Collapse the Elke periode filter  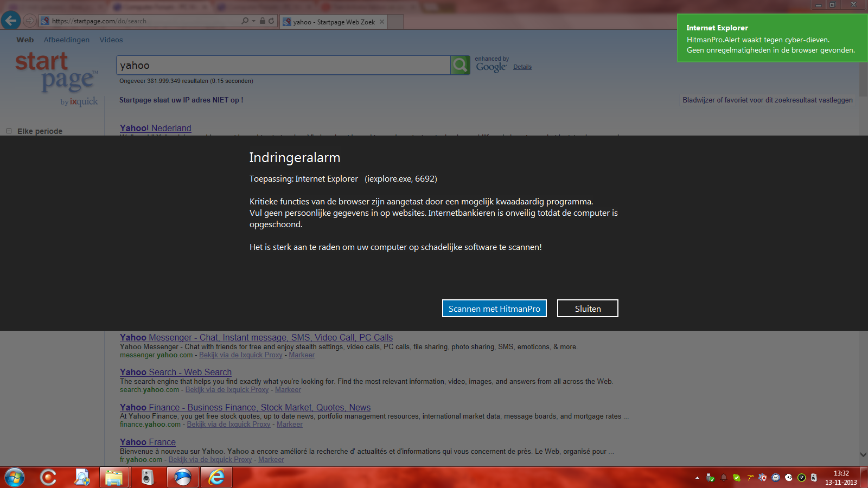tap(9, 131)
